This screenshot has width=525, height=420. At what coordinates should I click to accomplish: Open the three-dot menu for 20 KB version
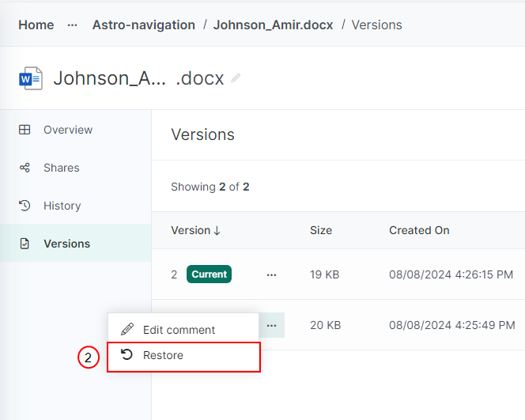click(x=271, y=325)
